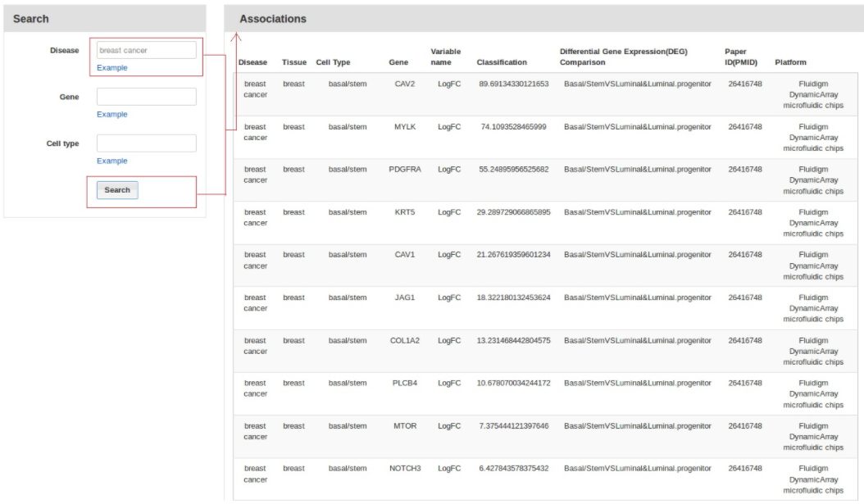Click the Search button
Viewport: 864px width, 504px height.
click(117, 190)
